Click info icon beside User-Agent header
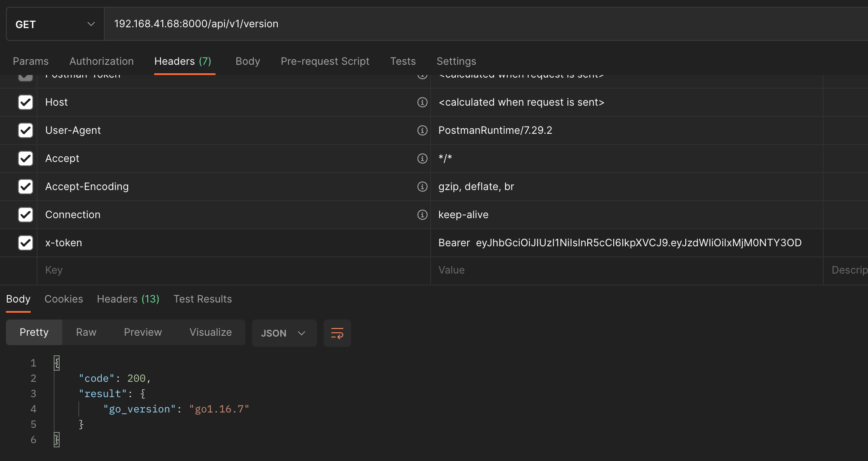This screenshot has width=868, height=461. 422,130
